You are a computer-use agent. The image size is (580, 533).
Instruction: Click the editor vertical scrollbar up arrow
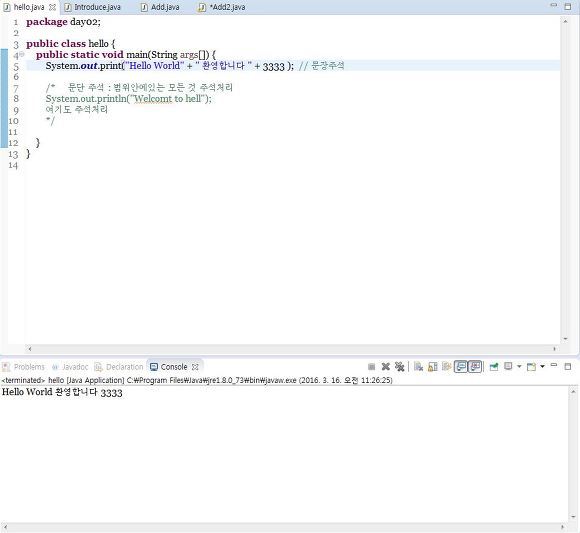point(565,21)
